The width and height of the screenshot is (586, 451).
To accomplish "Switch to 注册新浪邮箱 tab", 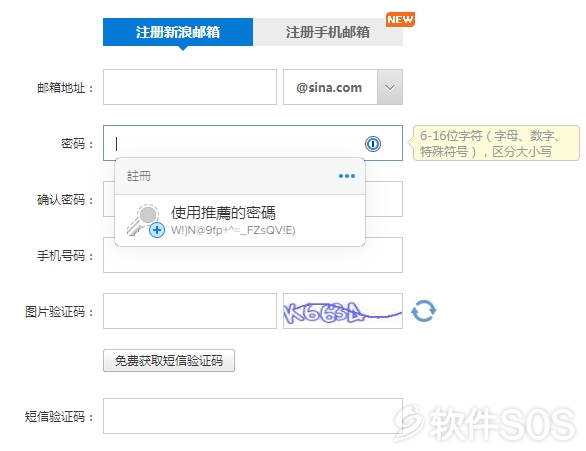I will tap(178, 32).
